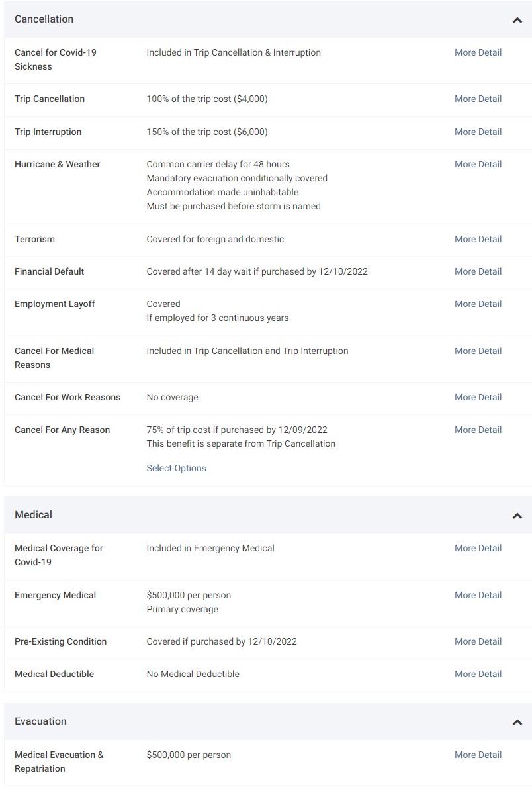Image resolution: width=532 pixels, height=791 pixels.
Task: Click More Detail for Cancel For Any Reason
Action: click(x=478, y=430)
